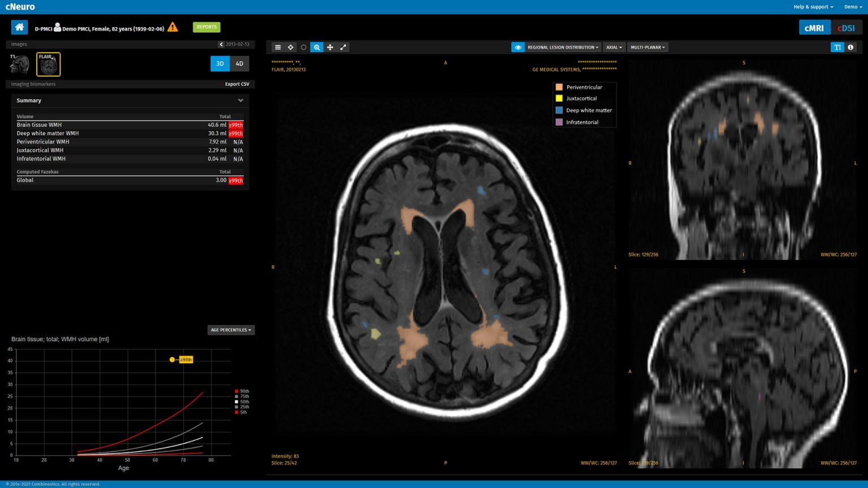Viewport: 868px width, 488px height.
Task: Open the REPORTS button
Action: pyautogui.click(x=206, y=27)
